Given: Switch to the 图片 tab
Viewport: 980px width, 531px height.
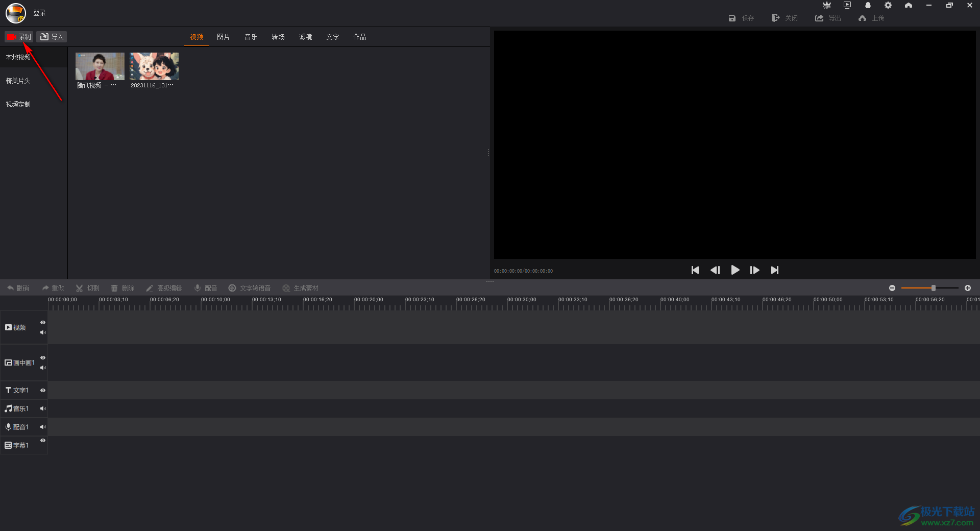Looking at the screenshot, I should [224, 37].
